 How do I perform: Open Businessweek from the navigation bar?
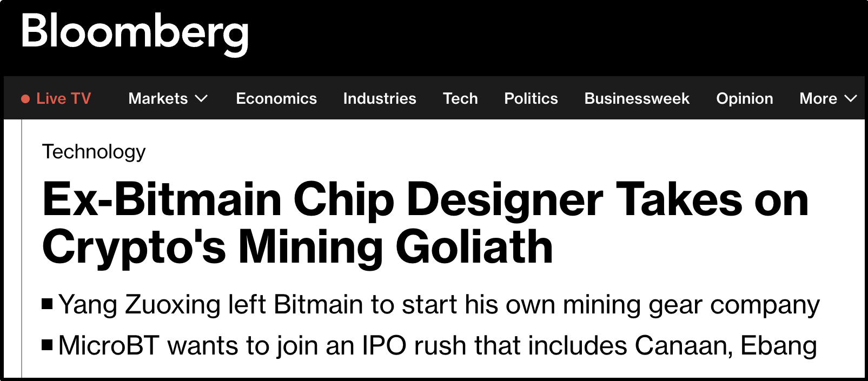click(x=637, y=98)
